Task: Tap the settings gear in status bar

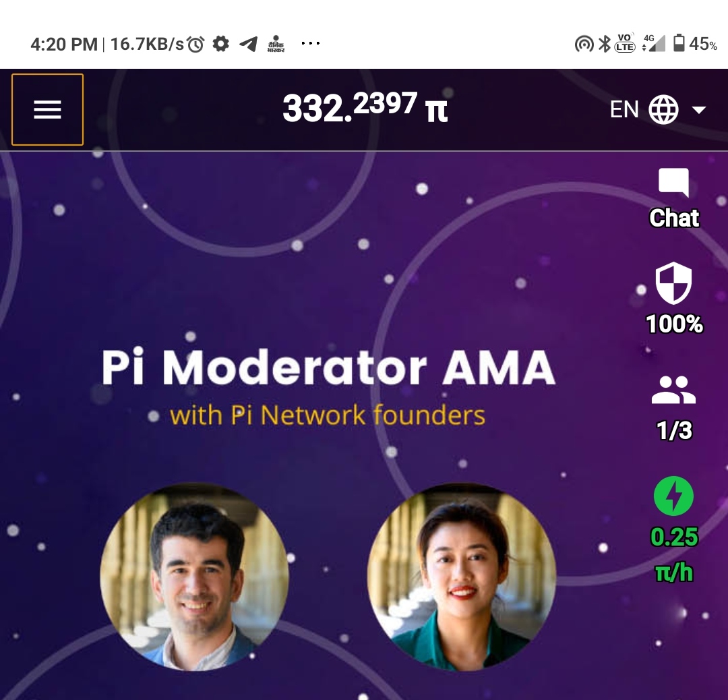Action: 220,44
